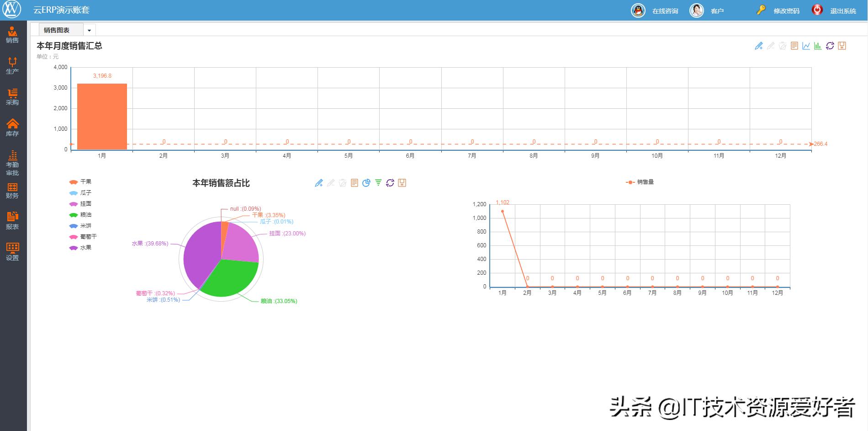
Task: Click 退出系统 to log out
Action: tap(842, 11)
